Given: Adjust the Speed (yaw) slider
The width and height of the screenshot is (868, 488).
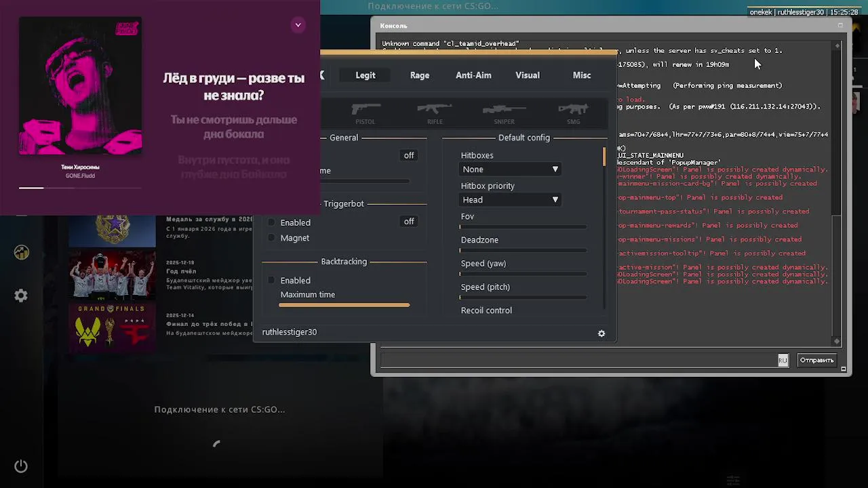Looking at the screenshot, I should coord(523,274).
